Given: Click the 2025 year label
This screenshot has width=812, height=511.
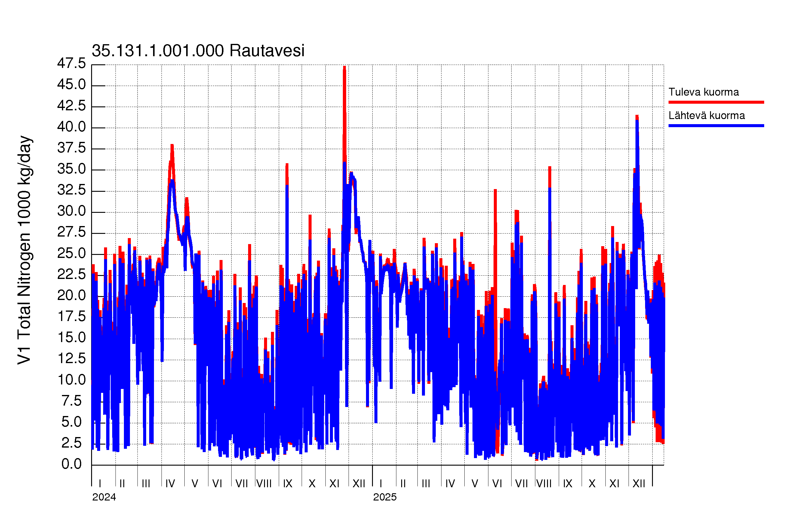Looking at the screenshot, I should 385,497.
